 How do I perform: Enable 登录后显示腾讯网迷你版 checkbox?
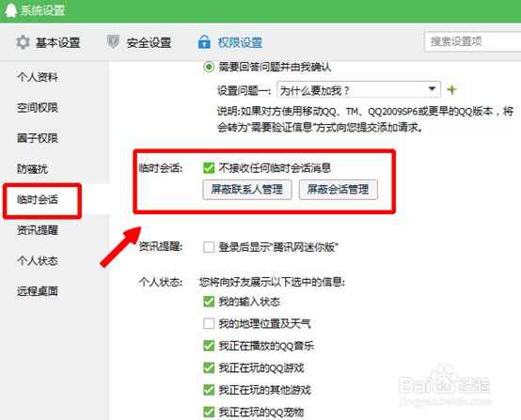click(209, 247)
